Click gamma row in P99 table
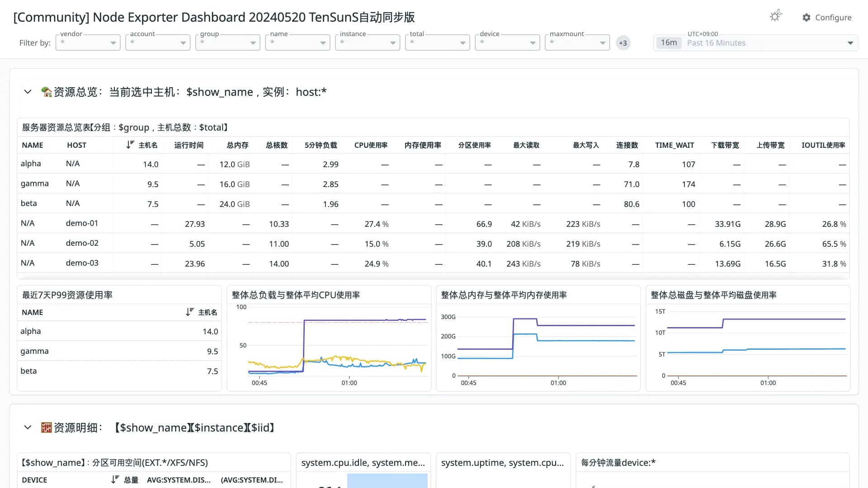Screen dimensions: 868x488 (119, 351)
